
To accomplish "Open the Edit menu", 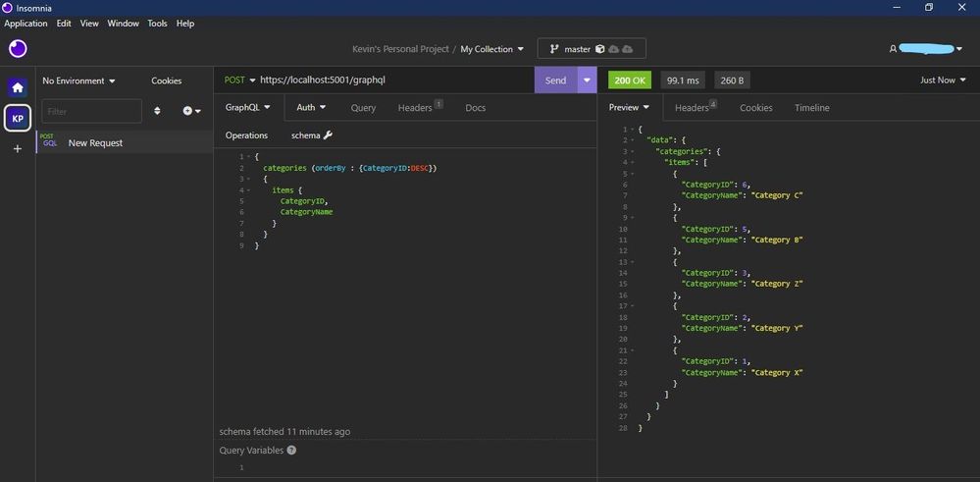I will 64,24.
